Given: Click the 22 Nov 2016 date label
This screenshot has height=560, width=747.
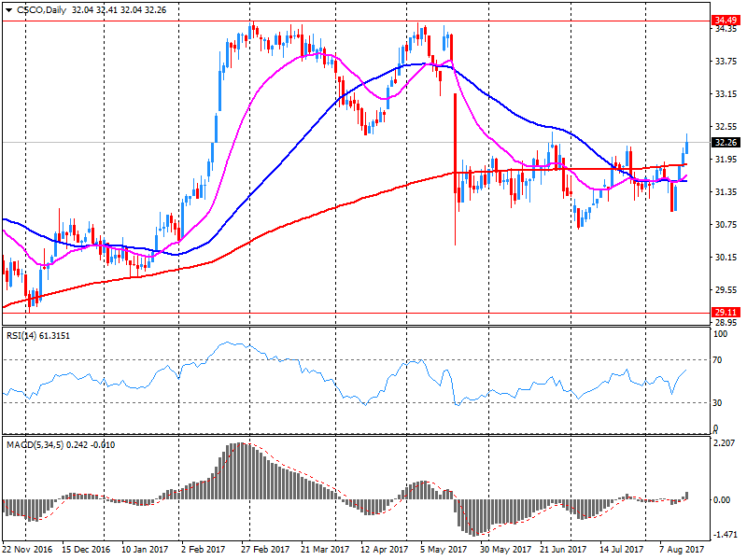Looking at the screenshot, I should click(27, 550).
